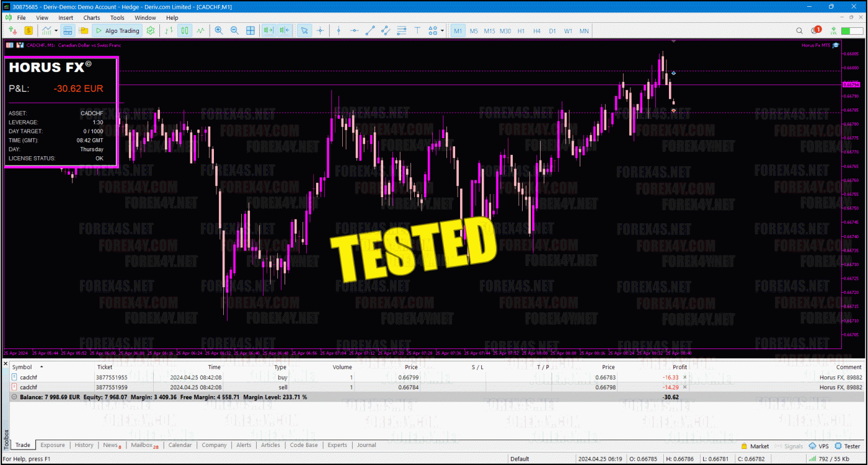Draw a trendline with the toolbar tool

point(370,30)
